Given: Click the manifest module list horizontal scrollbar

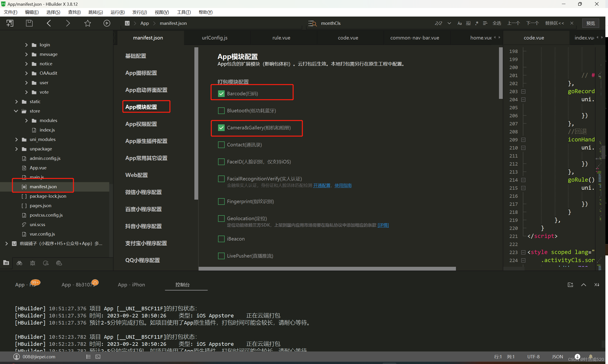Looking at the screenshot, I should [327, 269].
